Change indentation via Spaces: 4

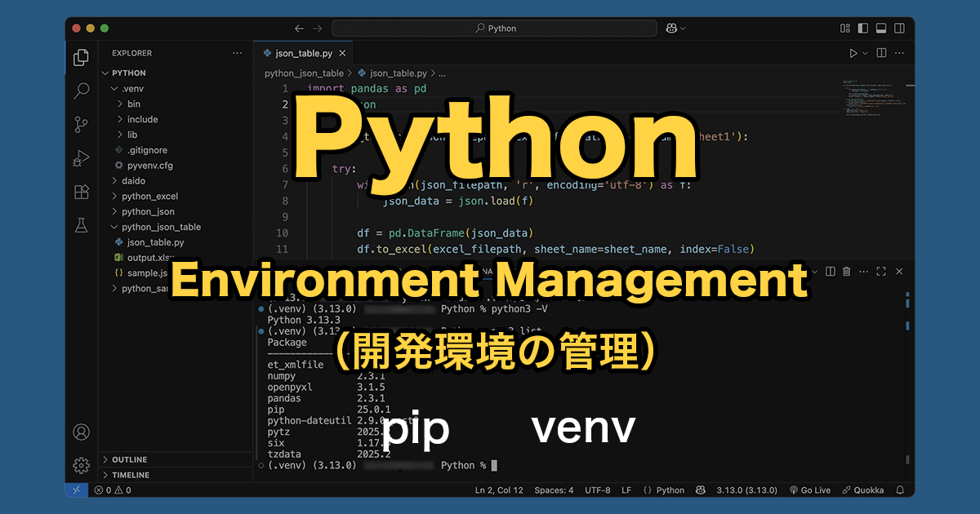[554, 490]
